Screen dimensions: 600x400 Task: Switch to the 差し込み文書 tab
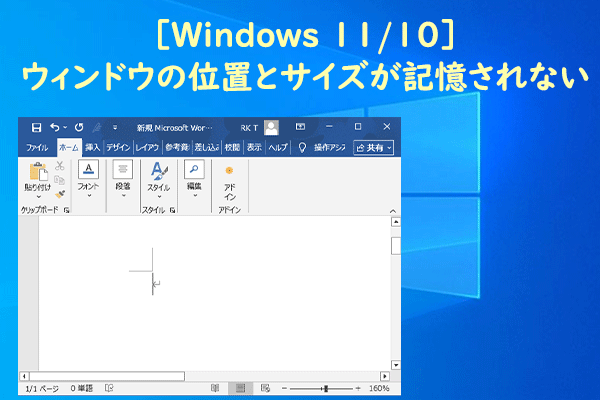(x=206, y=147)
